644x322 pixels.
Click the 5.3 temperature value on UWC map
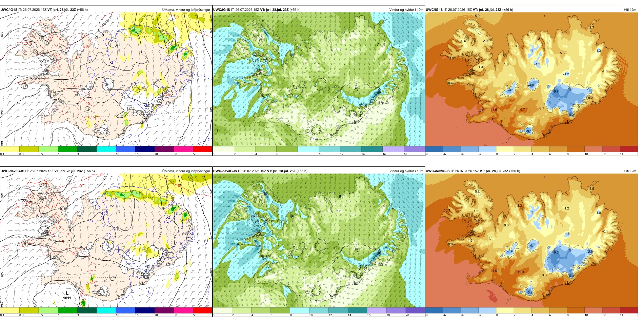[562, 53]
